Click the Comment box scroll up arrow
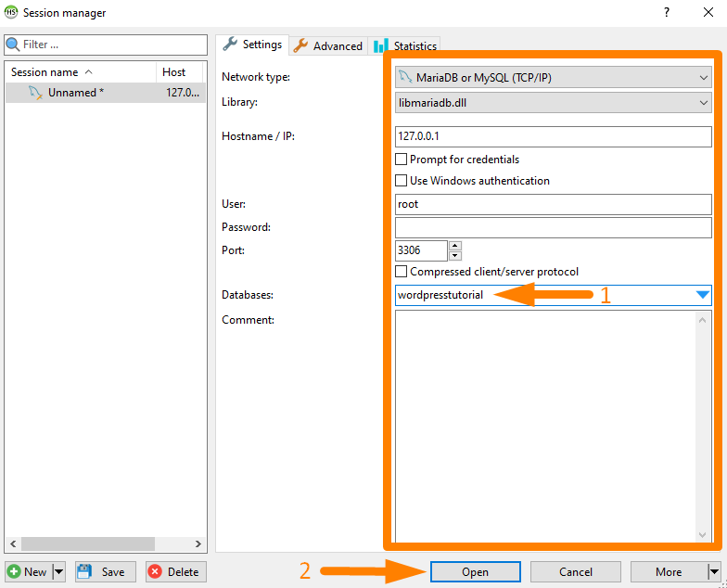This screenshot has width=727, height=588. point(703,321)
